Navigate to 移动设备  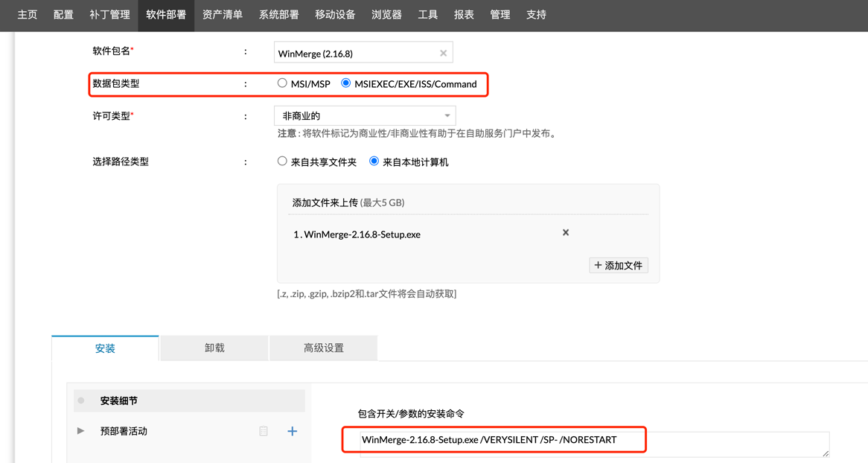(x=335, y=15)
